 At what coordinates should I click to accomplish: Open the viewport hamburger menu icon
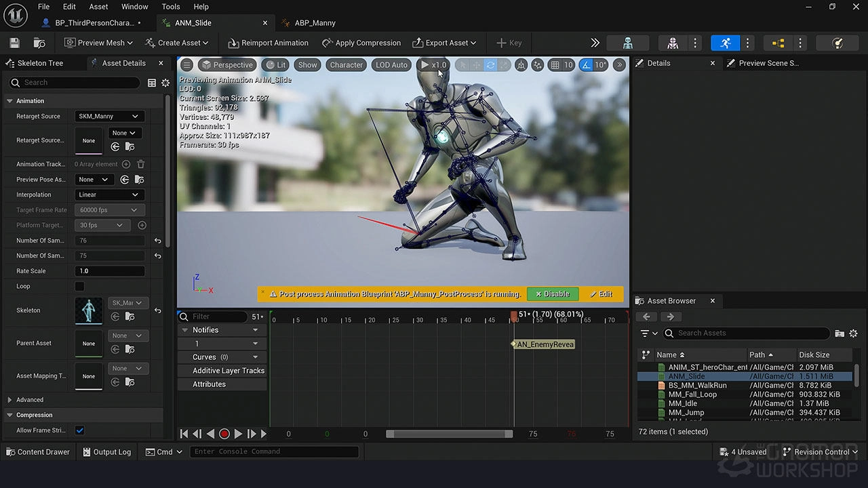(x=186, y=64)
